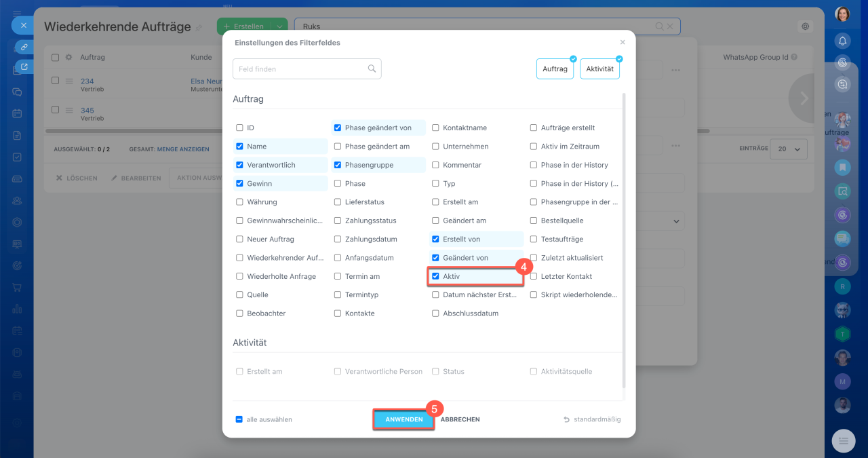Screen dimensions: 868x458
Task: Uncheck the Verantwortlich checkbox
Action: tap(239, 165)
